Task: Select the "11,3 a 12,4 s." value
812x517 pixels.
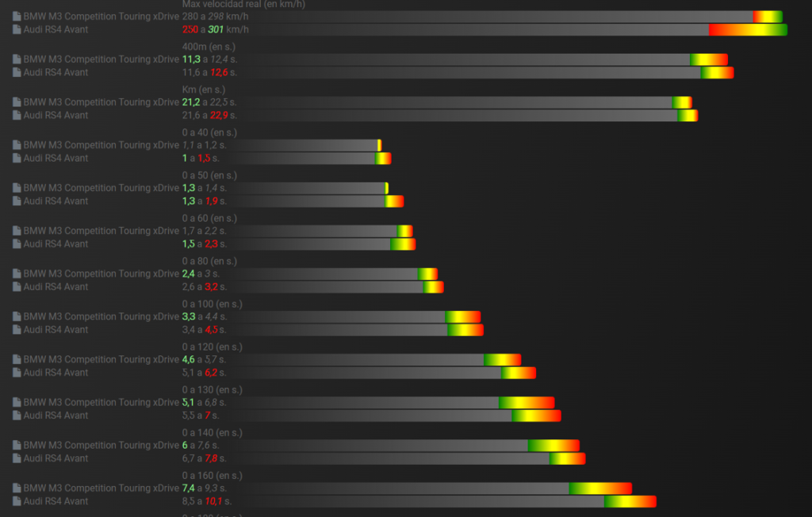Action: [x=209, y=59]
